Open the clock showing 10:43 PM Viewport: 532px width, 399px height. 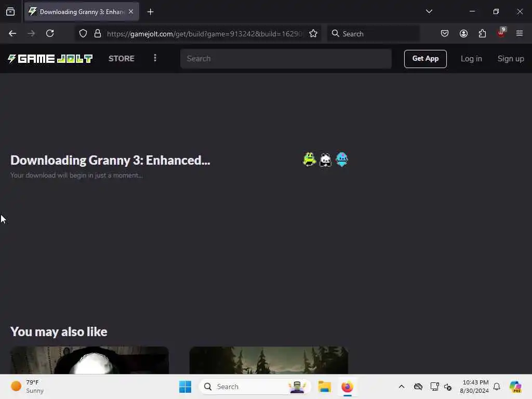point(474,387)
